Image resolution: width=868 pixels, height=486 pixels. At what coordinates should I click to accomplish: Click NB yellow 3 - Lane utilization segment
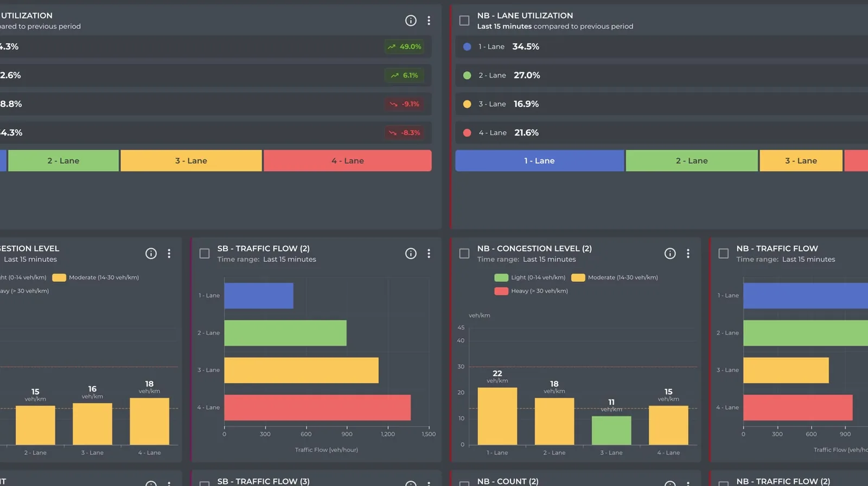(801, 161)
